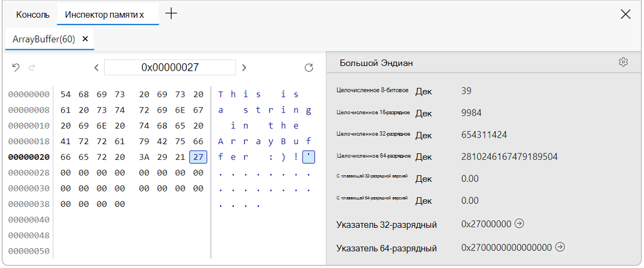Redo the address navigation
644x268 pixels.
pyautogui.click(x=32, y=68)
